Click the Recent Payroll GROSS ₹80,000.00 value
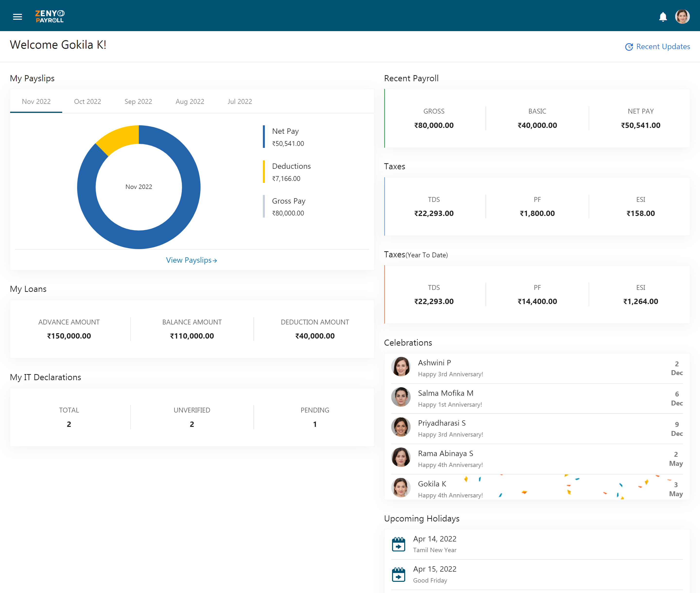700x593 pixels. (x=434, y=126)
